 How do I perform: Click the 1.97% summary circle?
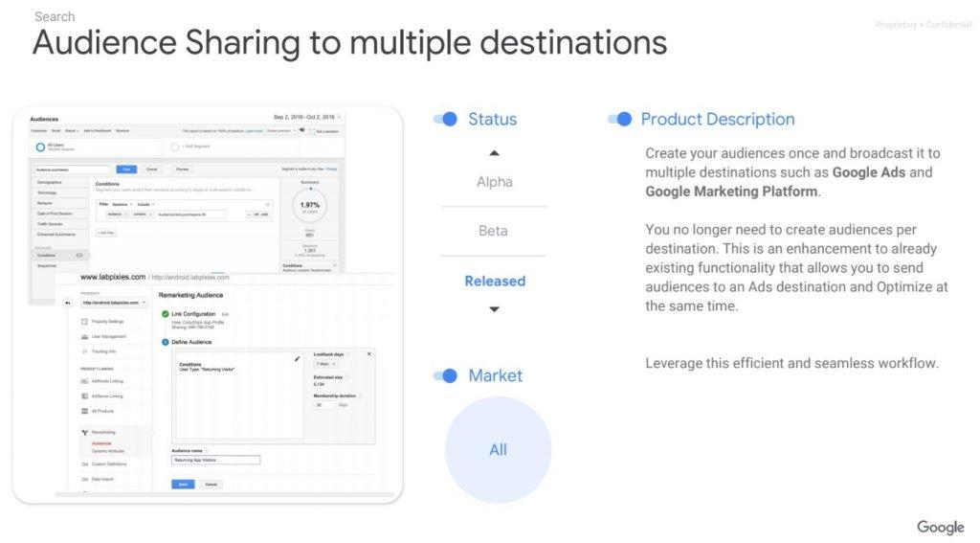[x=310, y=205]
